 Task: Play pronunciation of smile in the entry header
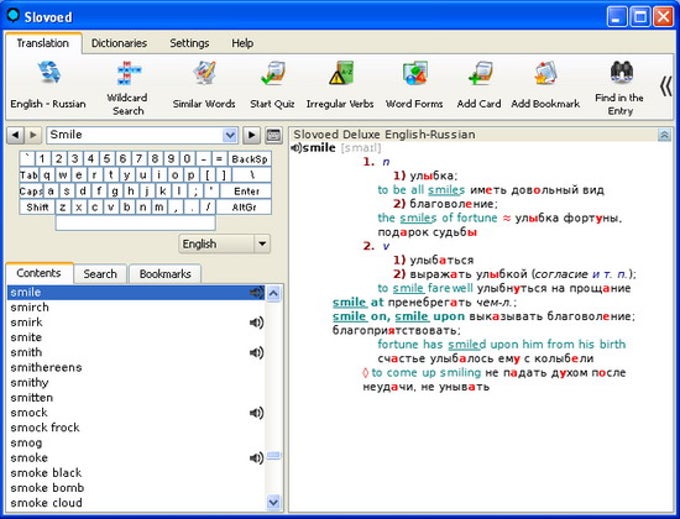click(296, 148)
